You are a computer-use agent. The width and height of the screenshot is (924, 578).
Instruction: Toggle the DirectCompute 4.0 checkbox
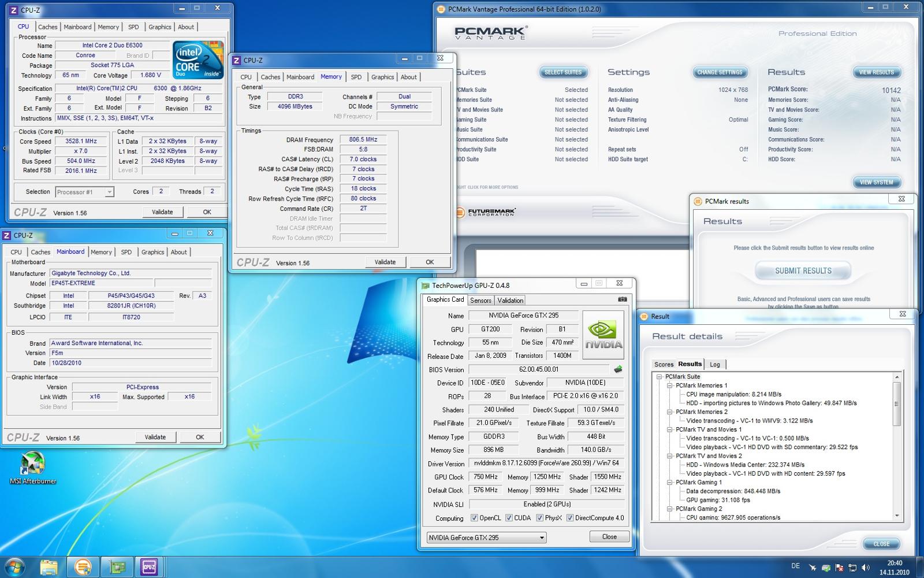570,518
